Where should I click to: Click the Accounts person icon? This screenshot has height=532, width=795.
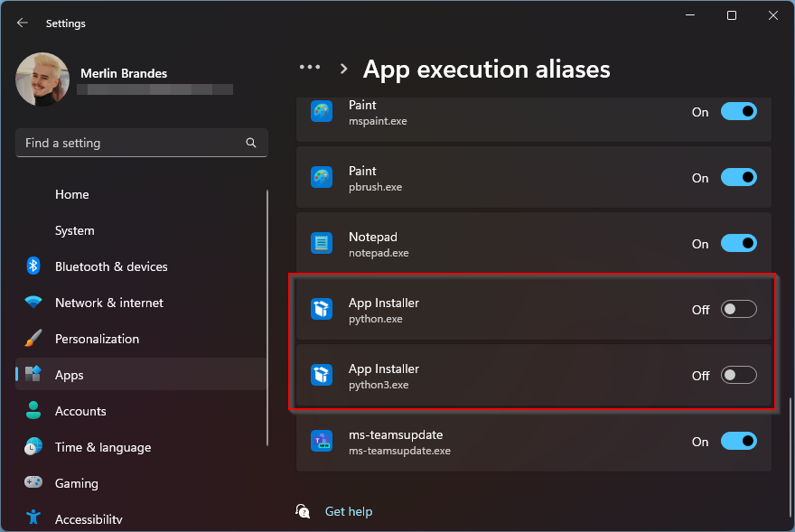33,411
